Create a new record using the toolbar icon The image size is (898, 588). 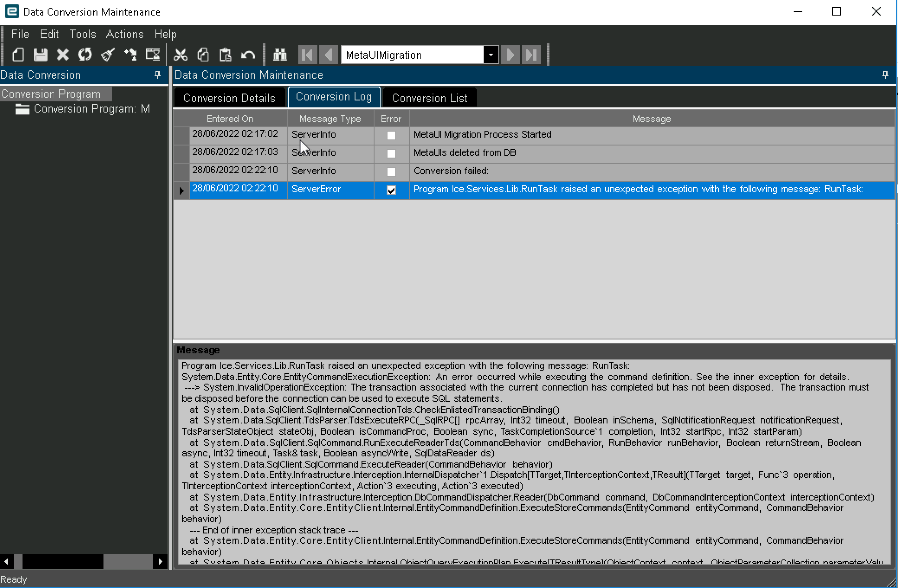tap(18, 55)
